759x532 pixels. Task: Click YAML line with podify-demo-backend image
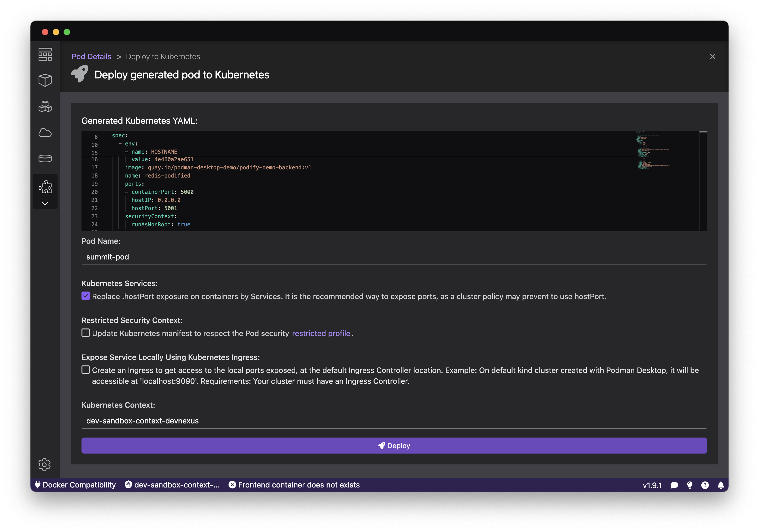coord(218,167)
